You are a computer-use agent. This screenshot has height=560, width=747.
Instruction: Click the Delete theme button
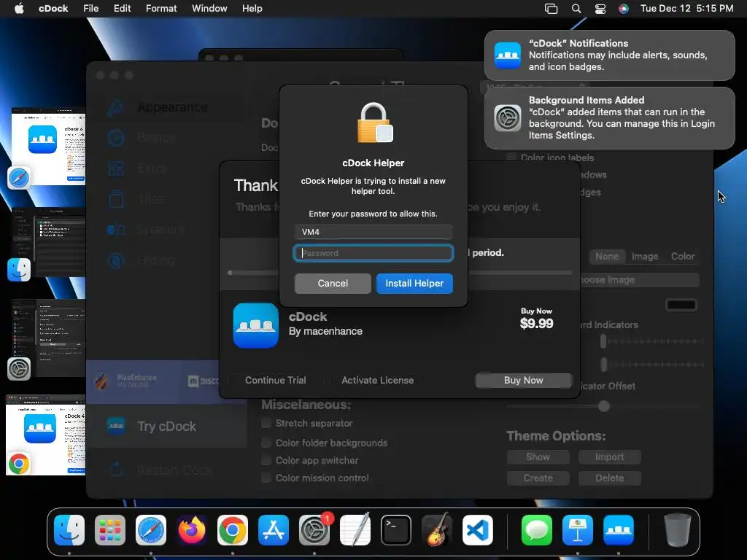coord(609,478)
